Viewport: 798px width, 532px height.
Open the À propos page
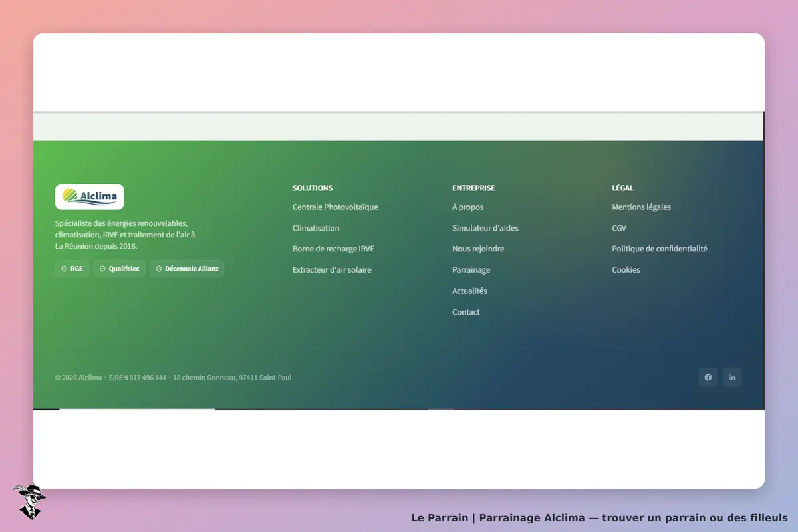[x=468, y=207]
